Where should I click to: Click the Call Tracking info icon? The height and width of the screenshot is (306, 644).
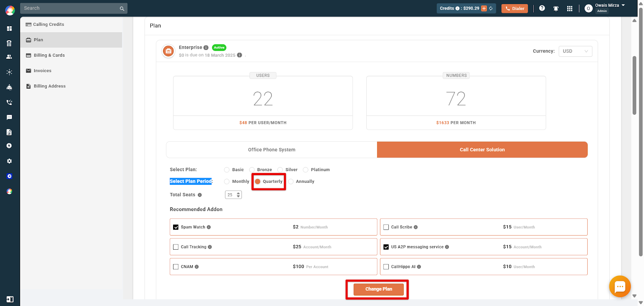click(x=210, y=247)
